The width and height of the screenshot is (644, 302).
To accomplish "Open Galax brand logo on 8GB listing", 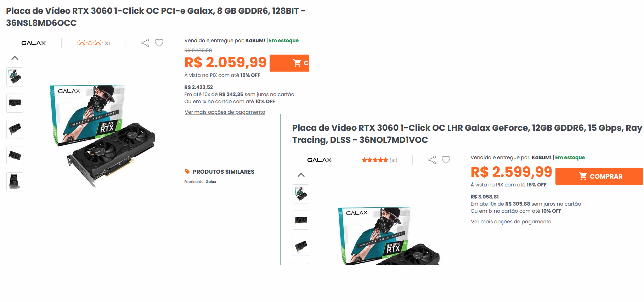I will point(34,43).
